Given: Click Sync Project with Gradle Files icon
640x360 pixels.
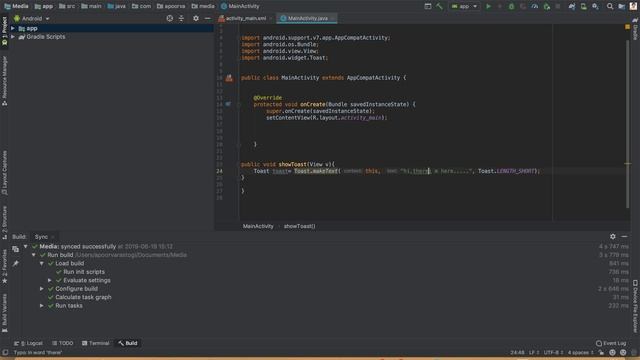Looking at the screenshot, I should (571, 6).
